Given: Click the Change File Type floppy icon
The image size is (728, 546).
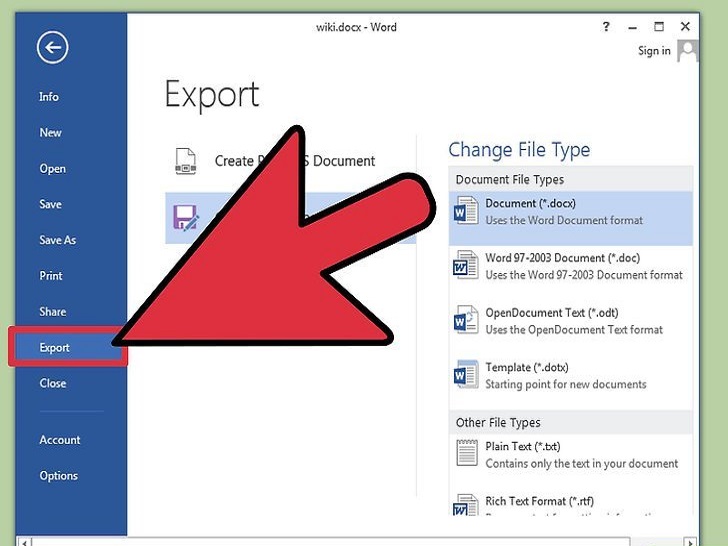Looking at the screenshot, I should [185, 218].
